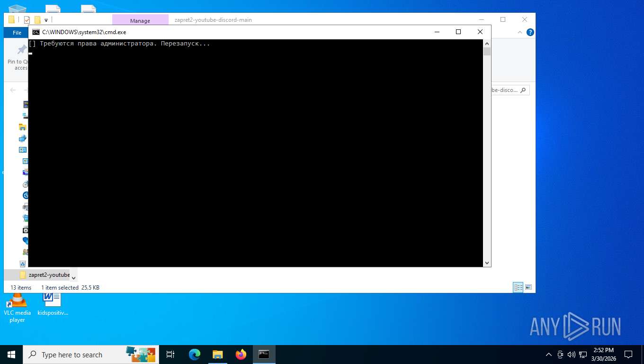The image size is (644, 364).
Task: Maximize the Explorer window
Action: click(x=503, y=19)
